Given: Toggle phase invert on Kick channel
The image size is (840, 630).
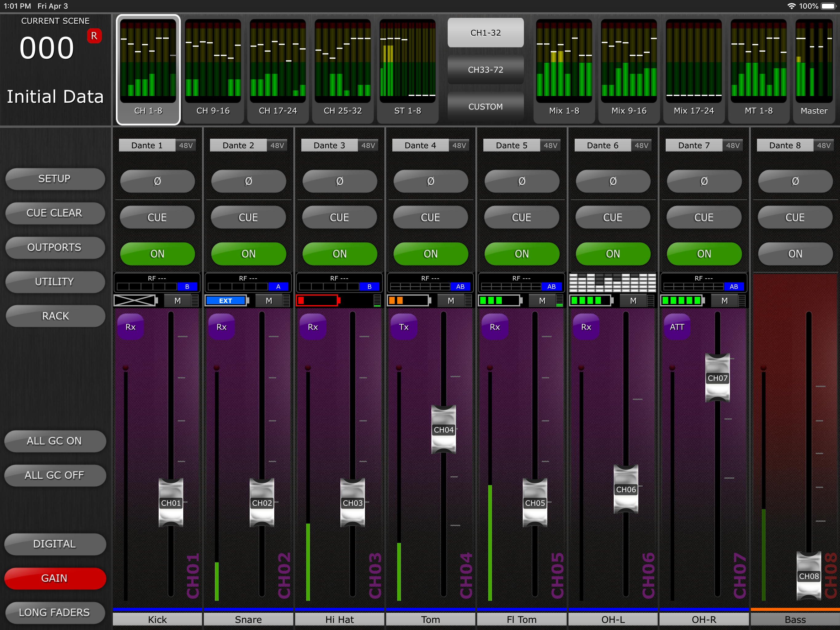Looking at the screenshot, I should [x=157, y=181].
